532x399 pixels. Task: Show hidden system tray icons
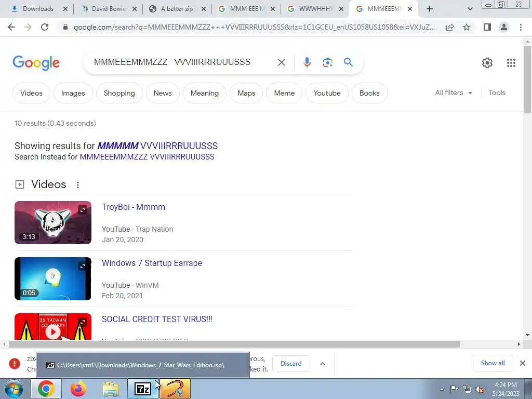442,389
